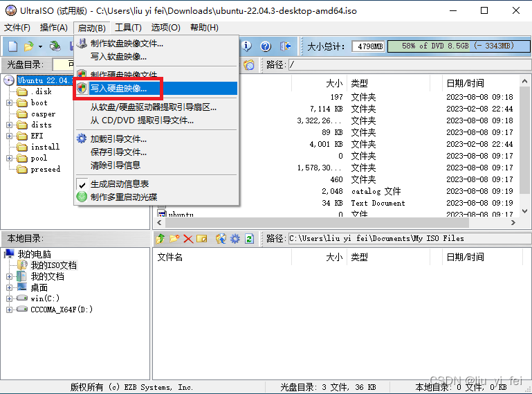Expand the win(C:) drive node
Viewport: 532px width, 394px height.
tap(10, 299)
